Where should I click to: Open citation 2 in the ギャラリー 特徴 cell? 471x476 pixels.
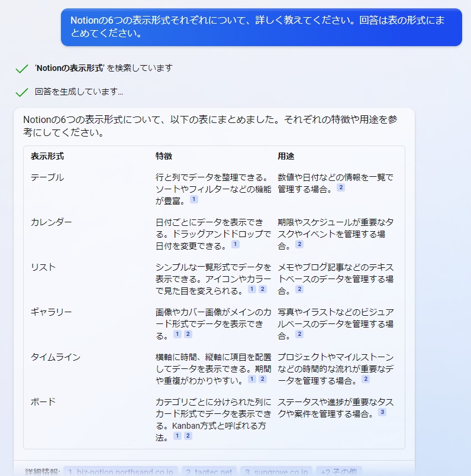[188, 334]
